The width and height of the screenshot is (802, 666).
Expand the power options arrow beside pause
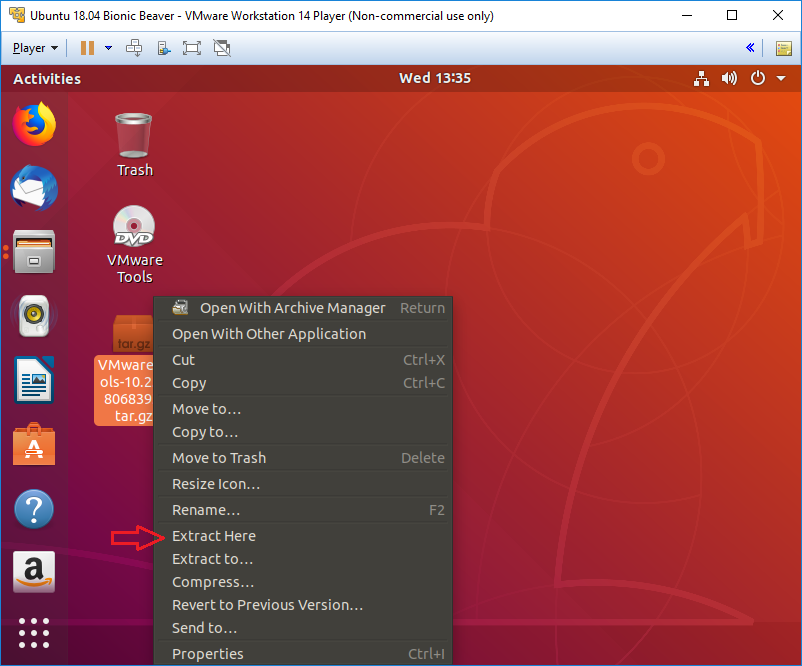pos(108,48)
